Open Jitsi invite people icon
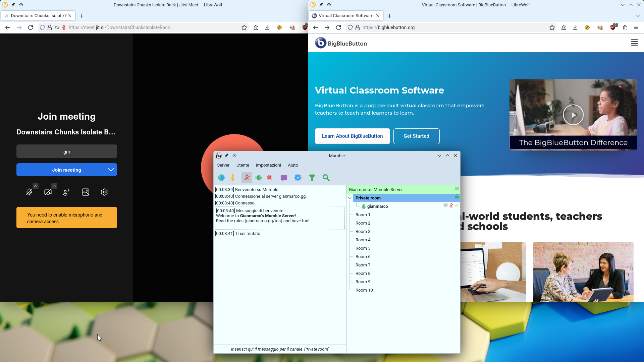Viewport: 644px width, 362px height. point(67,192)
